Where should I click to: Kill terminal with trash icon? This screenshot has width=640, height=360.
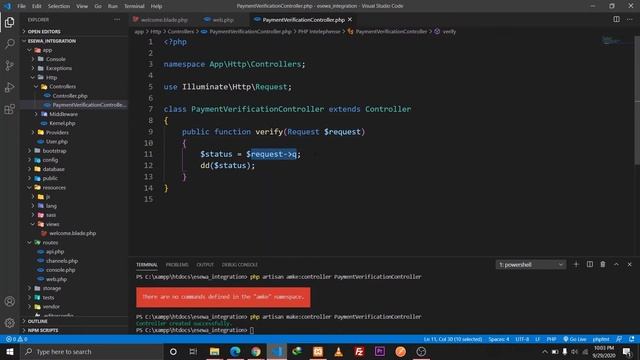(x=603, y=264)
